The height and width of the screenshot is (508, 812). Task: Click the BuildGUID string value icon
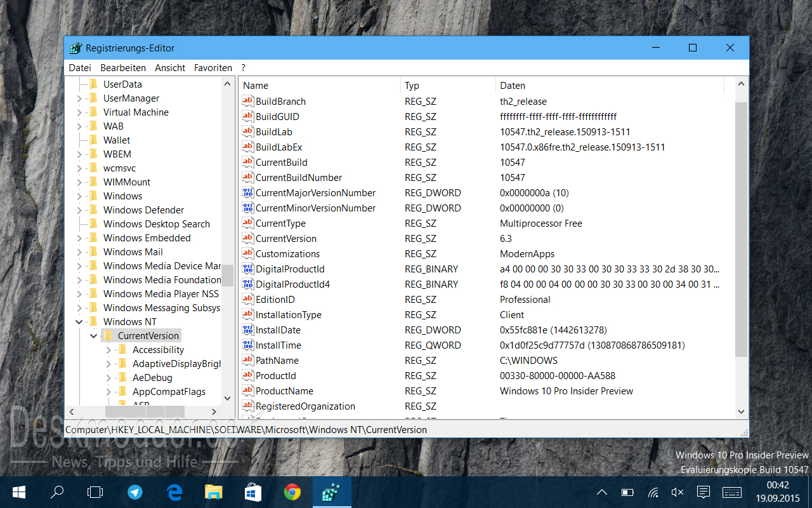[x=247, y=116]
